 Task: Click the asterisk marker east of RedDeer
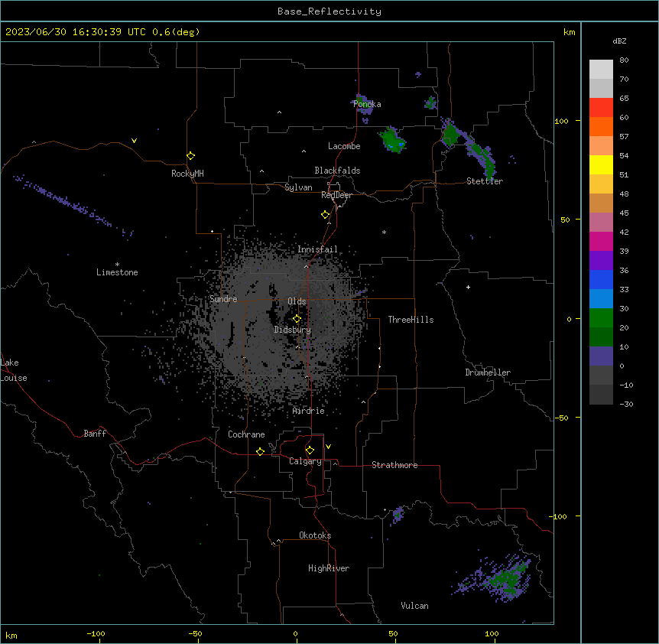pos(384,232)
